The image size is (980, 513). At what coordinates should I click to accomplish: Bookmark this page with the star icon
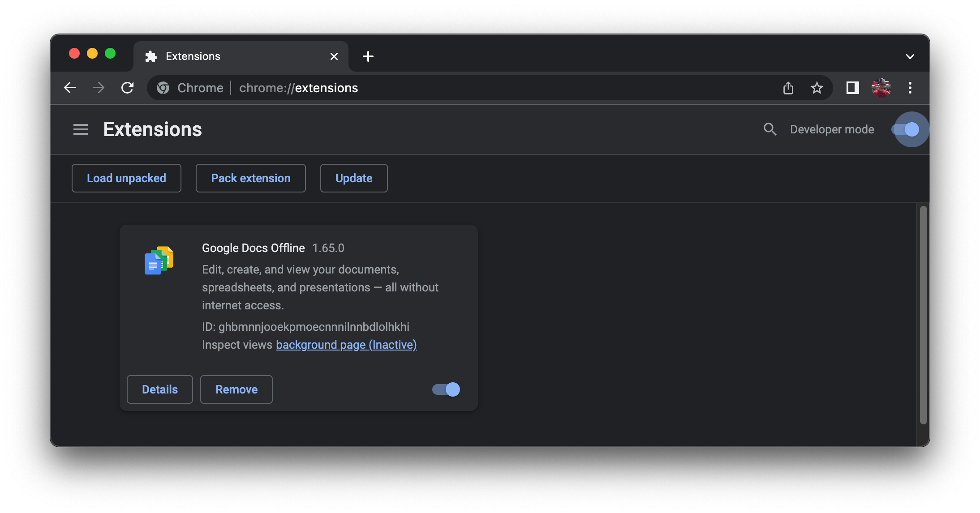[x=817, y=88]
